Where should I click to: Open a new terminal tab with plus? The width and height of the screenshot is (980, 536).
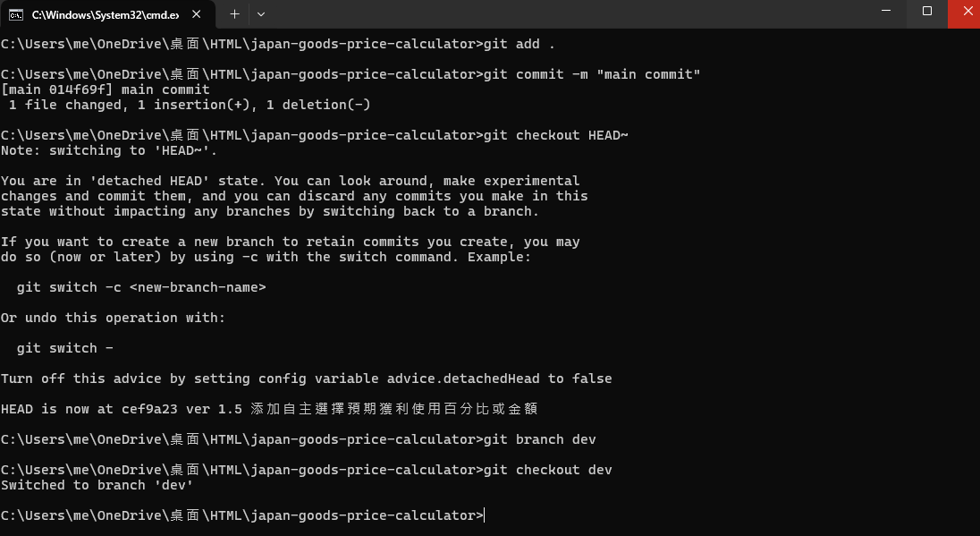click(234, 14)
